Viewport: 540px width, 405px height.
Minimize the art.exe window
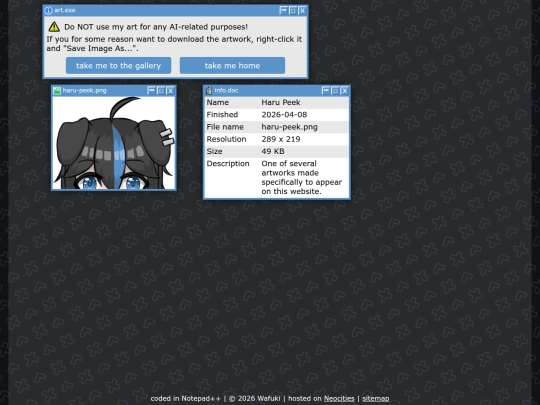283,10
